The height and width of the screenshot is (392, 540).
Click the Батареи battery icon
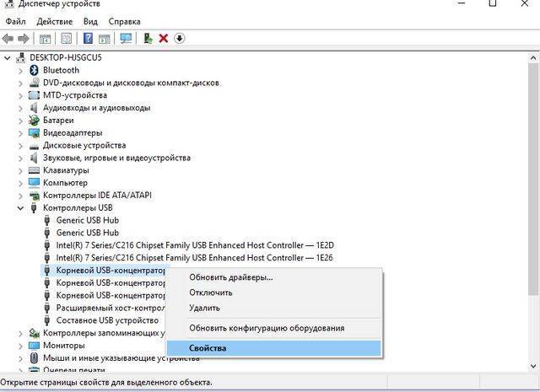34,120
